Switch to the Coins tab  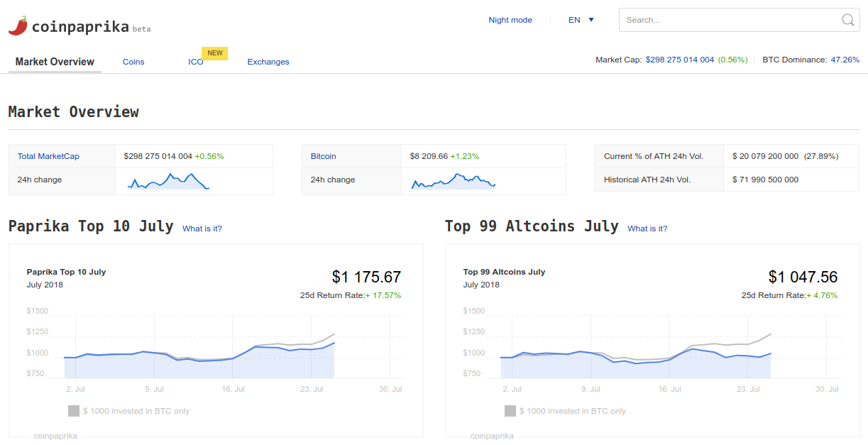(x=133, y=62)
